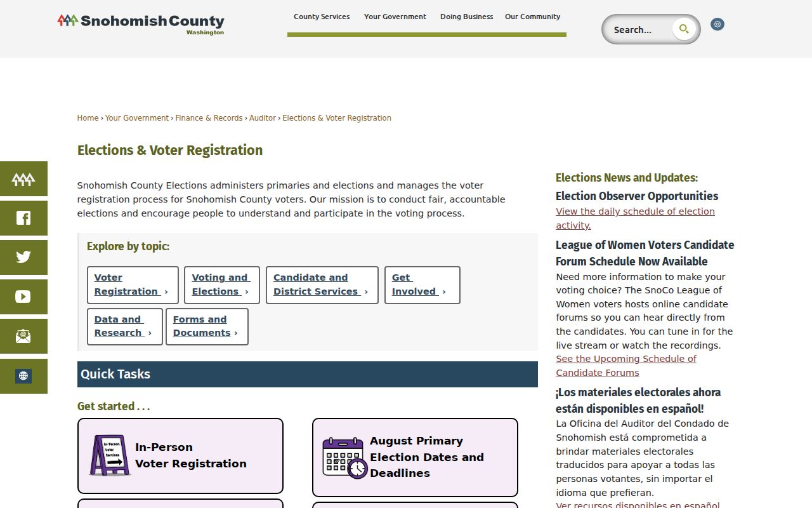Open the Voter Registration topic

point(133,285)
